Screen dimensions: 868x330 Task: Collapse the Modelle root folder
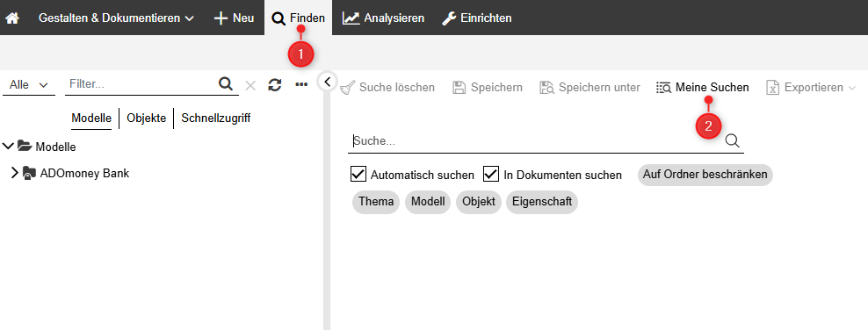8,147
